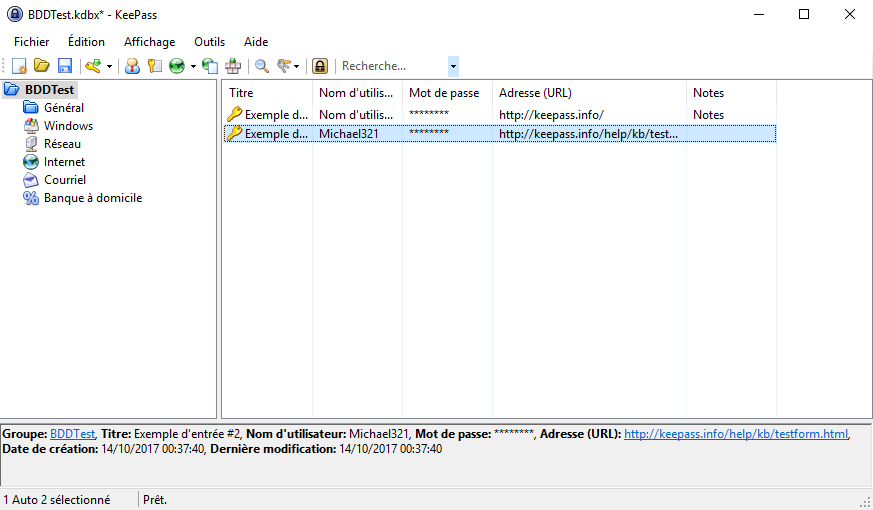The height and width of the screenshot is (510, 873).
Task: Open URL with green globe icon
Action: 177,66
